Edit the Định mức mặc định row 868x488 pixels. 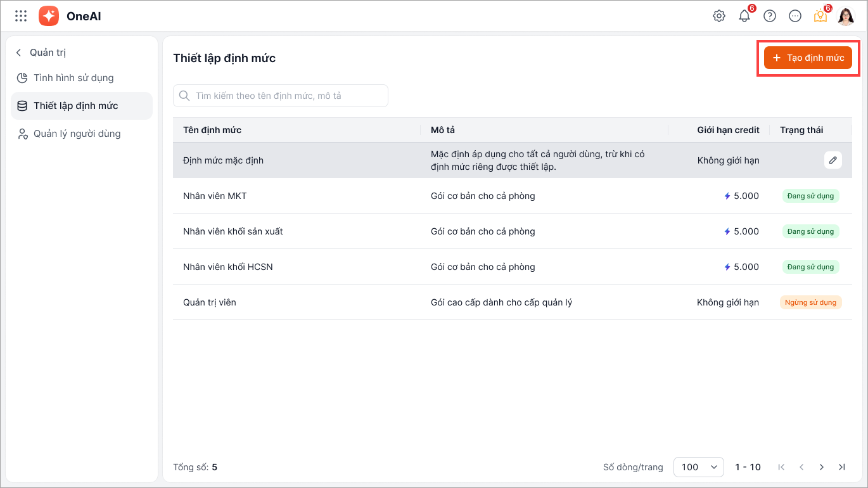[x=833, y=160]
